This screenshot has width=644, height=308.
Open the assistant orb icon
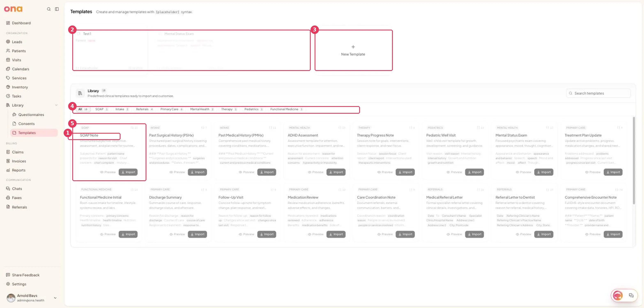tap(618, 296)
